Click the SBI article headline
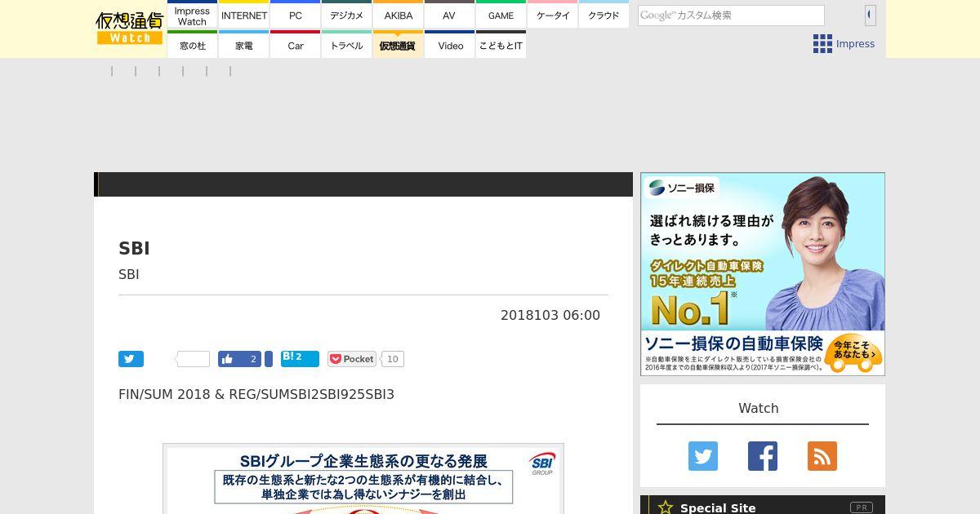This screenshot has height=514, width=980. click(134, 249)
